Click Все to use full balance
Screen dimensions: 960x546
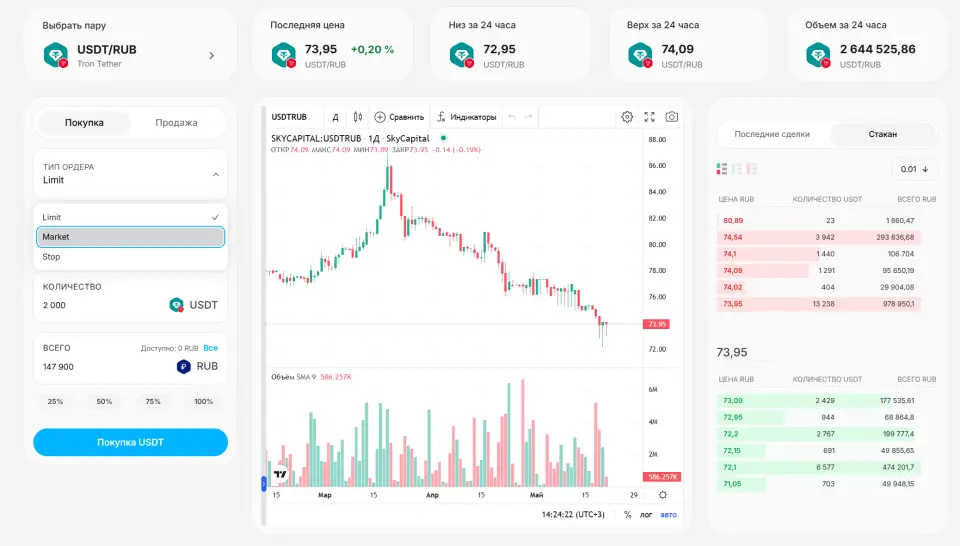coord(211,348)
